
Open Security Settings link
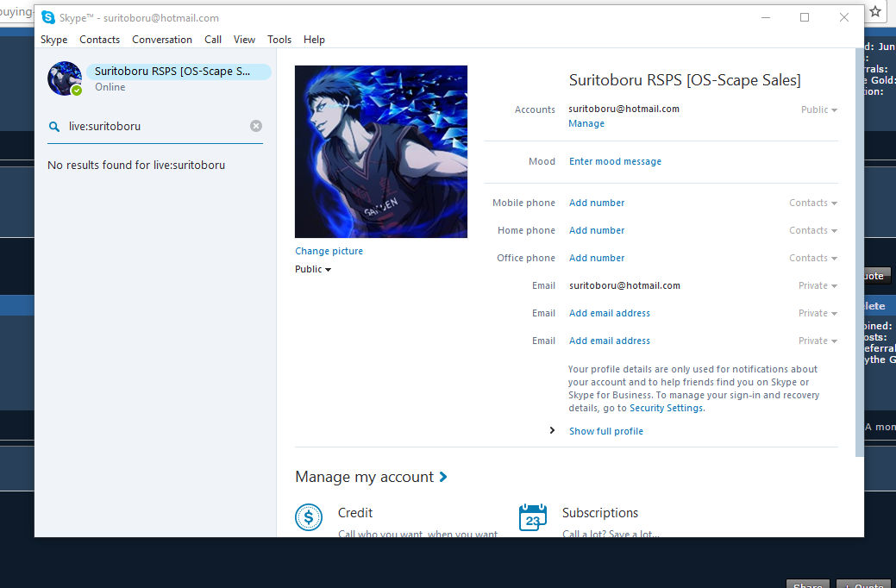[667, 408]
